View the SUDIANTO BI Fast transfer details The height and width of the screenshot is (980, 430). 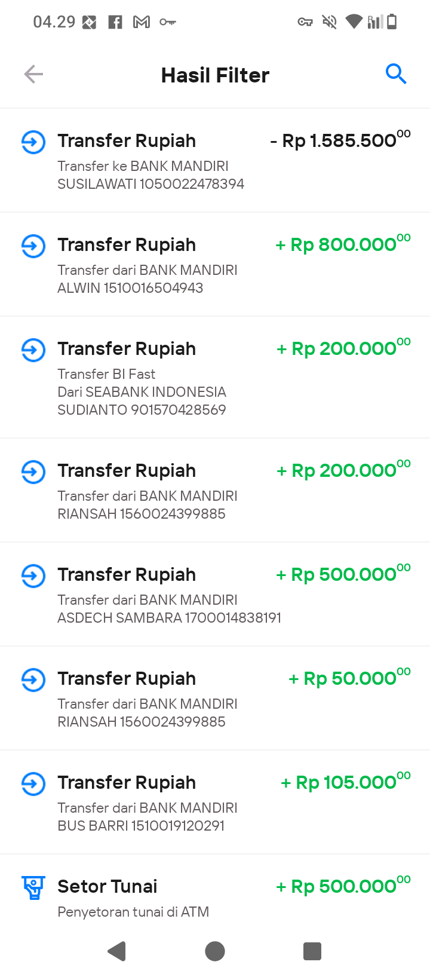(x=215, y=377)
